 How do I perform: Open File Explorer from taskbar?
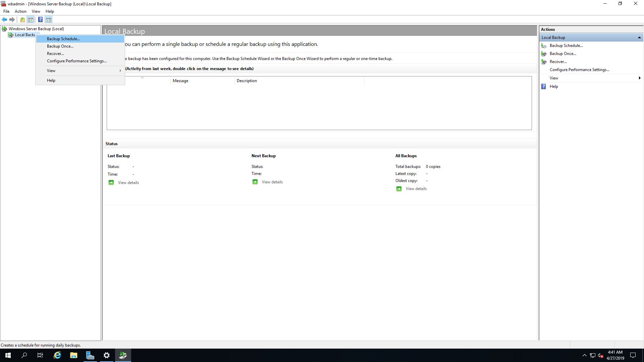pos(73,355)
